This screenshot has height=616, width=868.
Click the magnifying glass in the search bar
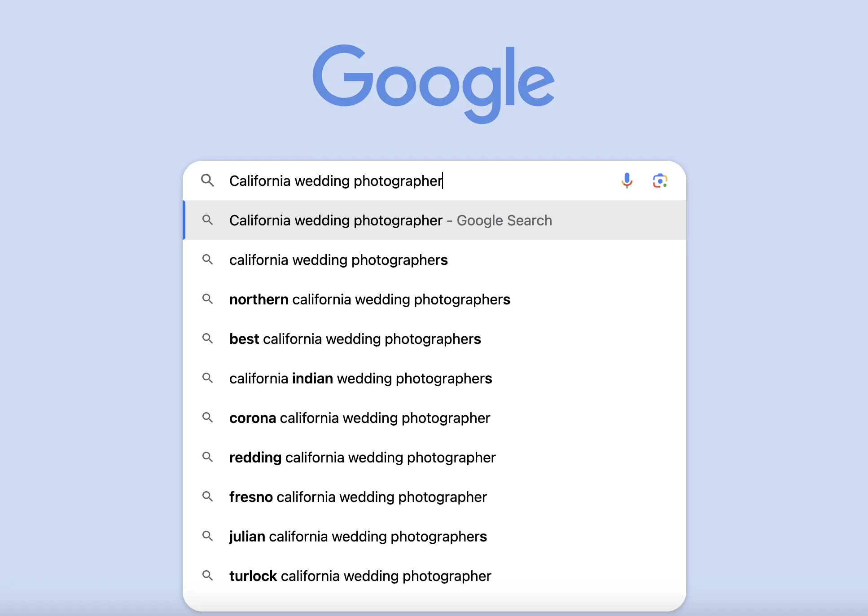point(208,180)
